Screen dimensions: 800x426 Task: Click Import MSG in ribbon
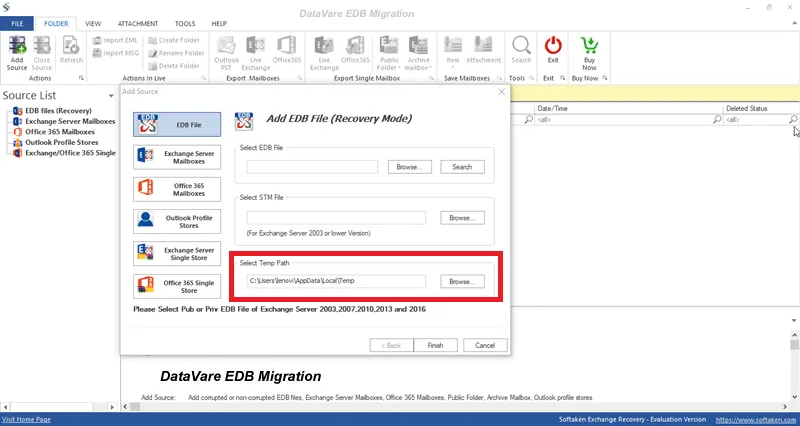pyautogui.click(x=116, y=53)
